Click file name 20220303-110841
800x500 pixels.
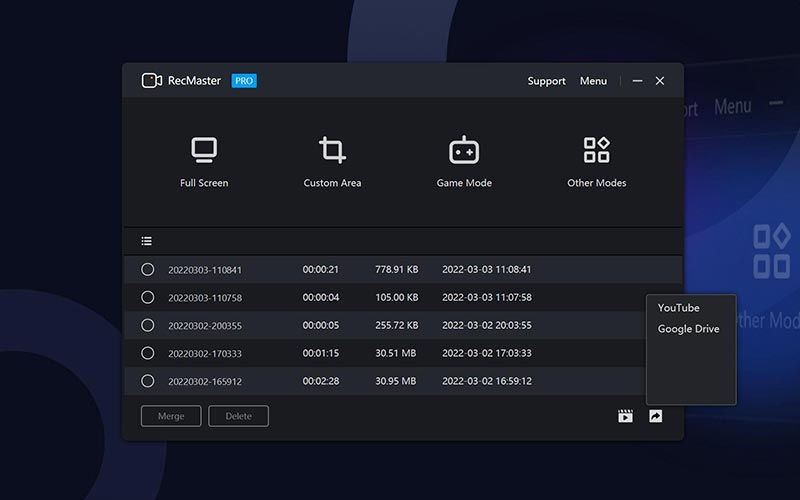point(205,270)
